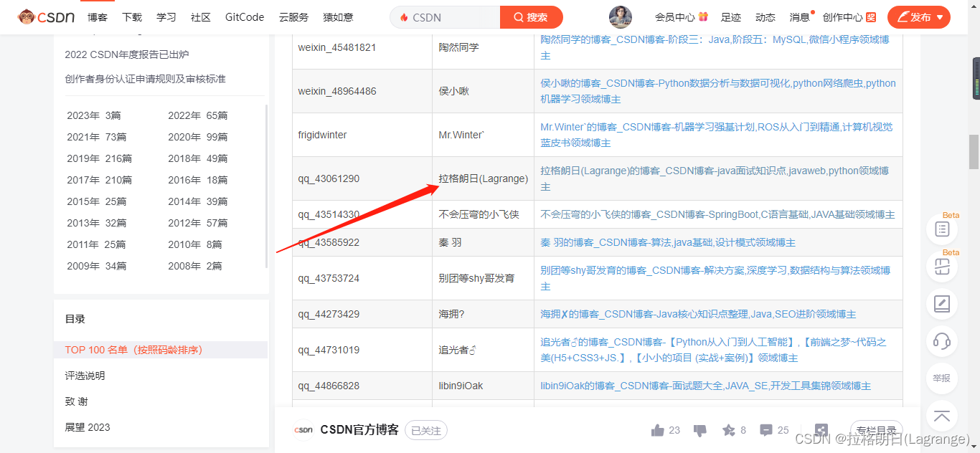Open the 专栏目录 column directory

[x=876, y=431]
